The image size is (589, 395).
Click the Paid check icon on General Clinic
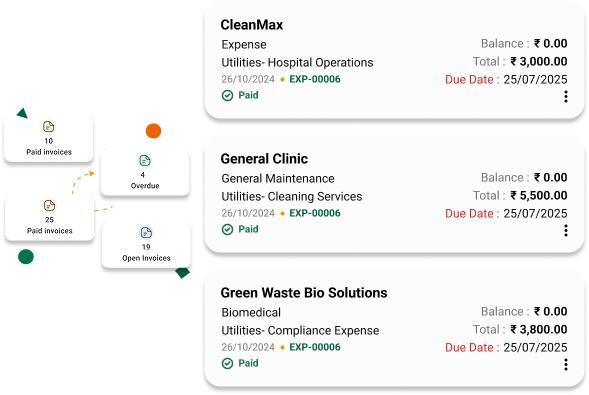pos(227,229)
